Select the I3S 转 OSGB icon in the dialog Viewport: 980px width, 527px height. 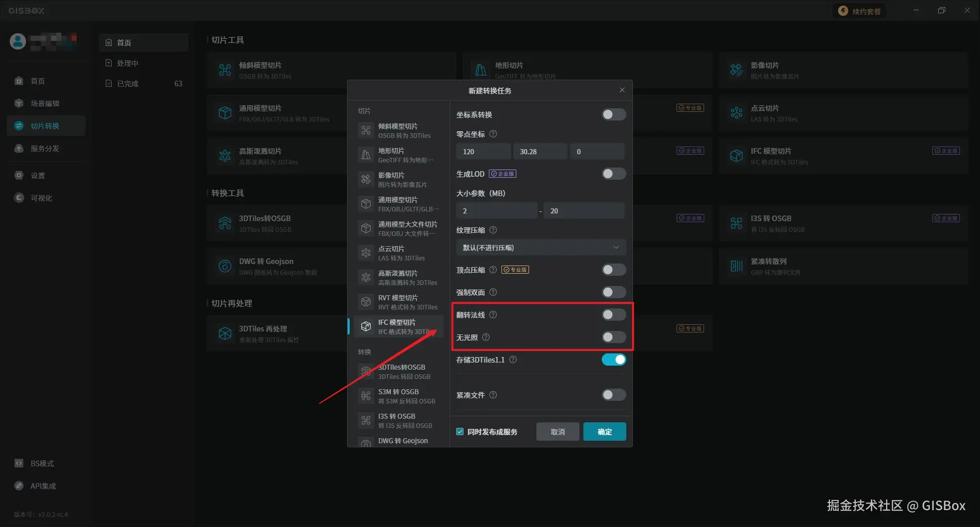coord(366,420)
